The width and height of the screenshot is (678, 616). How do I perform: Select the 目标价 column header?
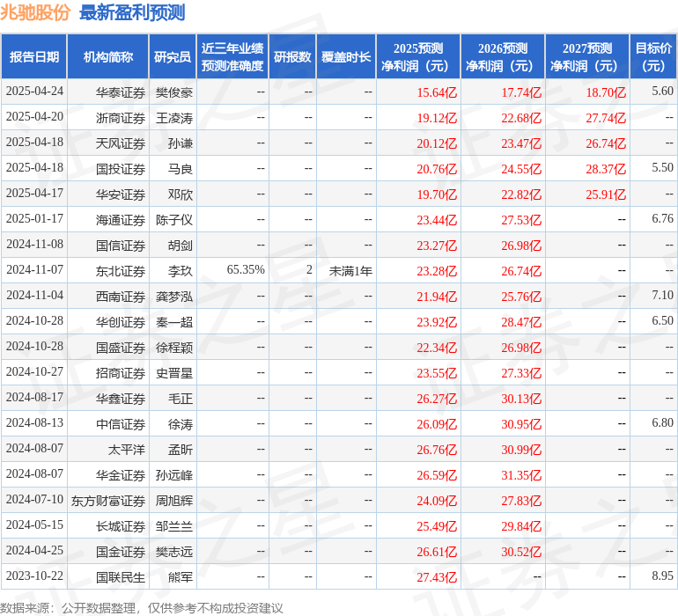[x=653, y=57]
